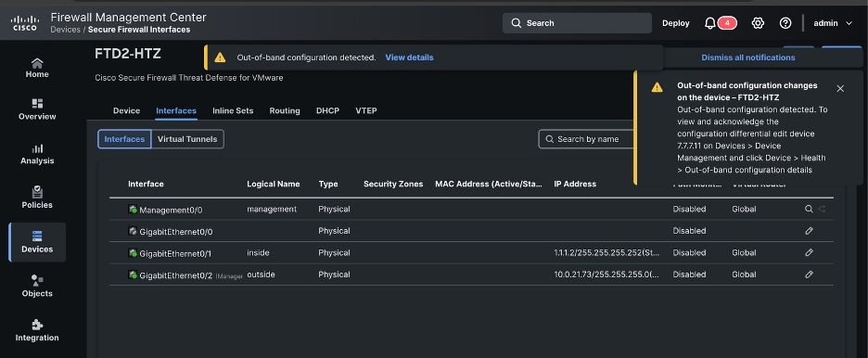Viewport: 868px width, 358px height.
Task: Switch to the Inline Sets tab
Action: [x=233, y=110]
